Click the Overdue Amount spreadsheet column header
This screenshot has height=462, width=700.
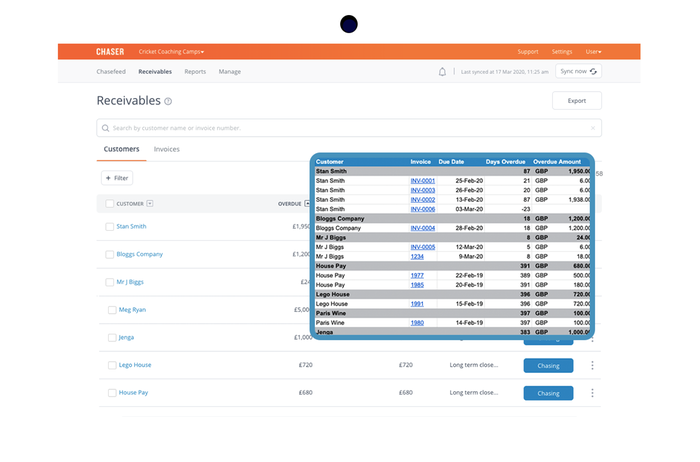tap(557, 162)
